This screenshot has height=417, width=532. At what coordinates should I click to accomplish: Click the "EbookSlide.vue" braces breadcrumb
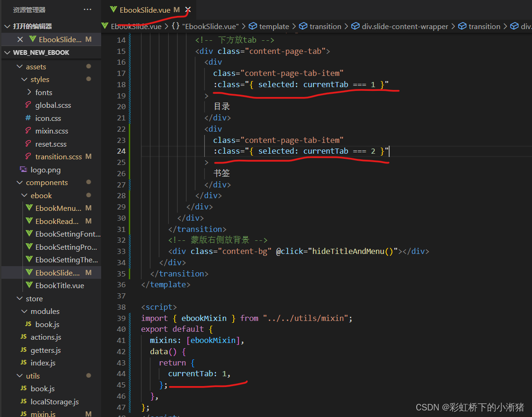click(x=205, y=27)
